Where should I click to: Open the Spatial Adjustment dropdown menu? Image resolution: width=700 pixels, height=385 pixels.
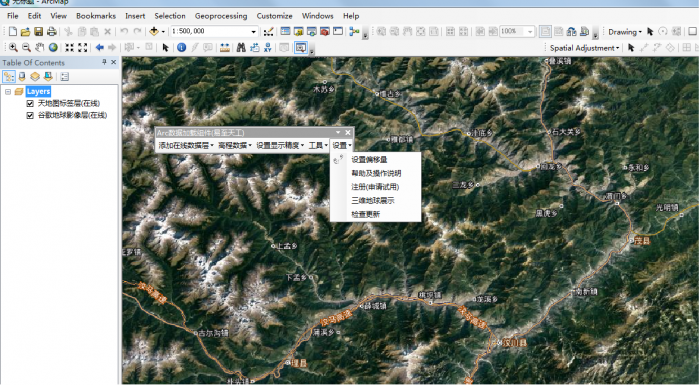point(584,48)
